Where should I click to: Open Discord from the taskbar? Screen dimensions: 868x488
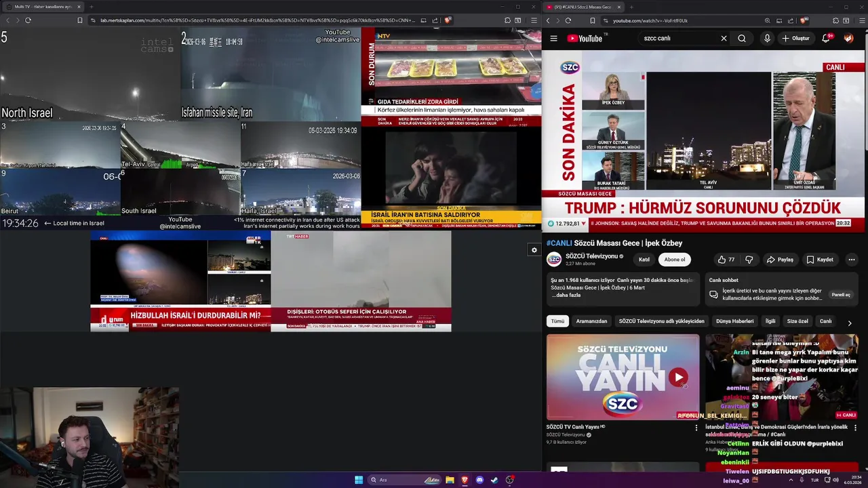click(479, 480)
